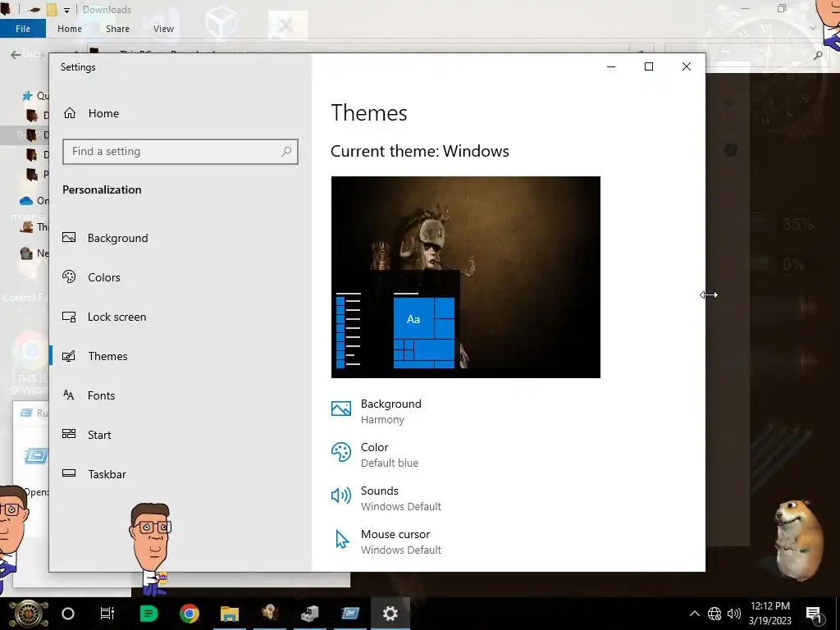
Task: Click the Find a setting search box
Action: [x=180, y=152]
